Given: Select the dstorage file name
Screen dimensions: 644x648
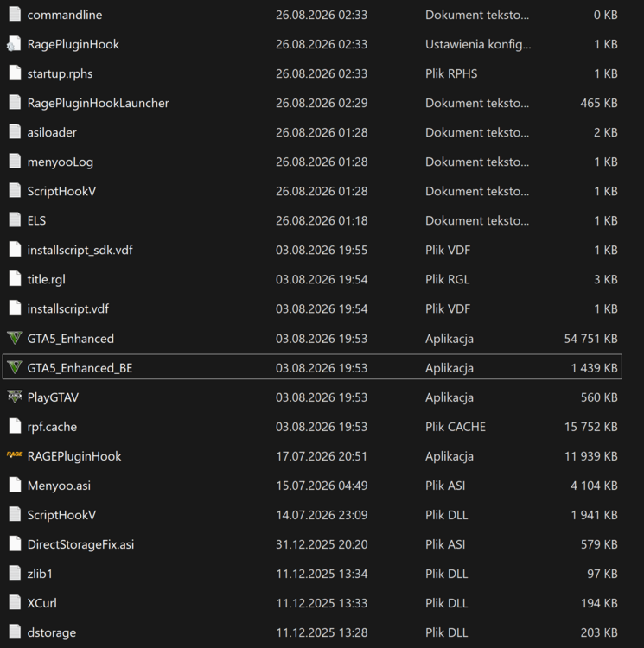Looking at the screenshot, I should click(x=52, y=632).
